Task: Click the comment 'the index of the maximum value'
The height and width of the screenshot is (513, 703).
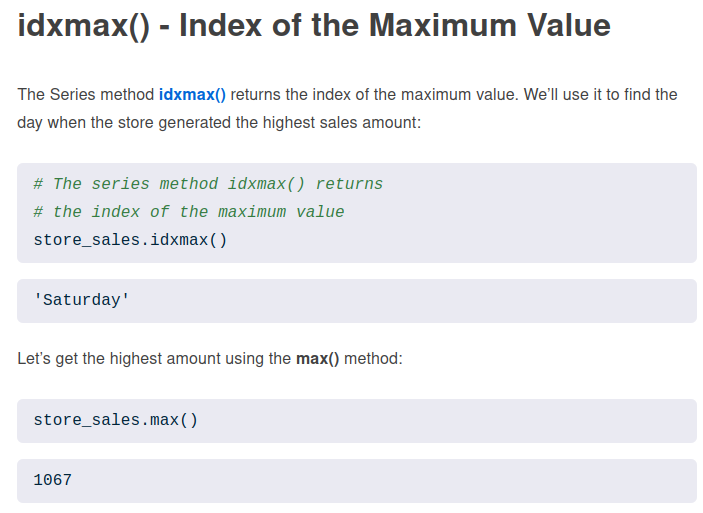Action: click(198, 212)
